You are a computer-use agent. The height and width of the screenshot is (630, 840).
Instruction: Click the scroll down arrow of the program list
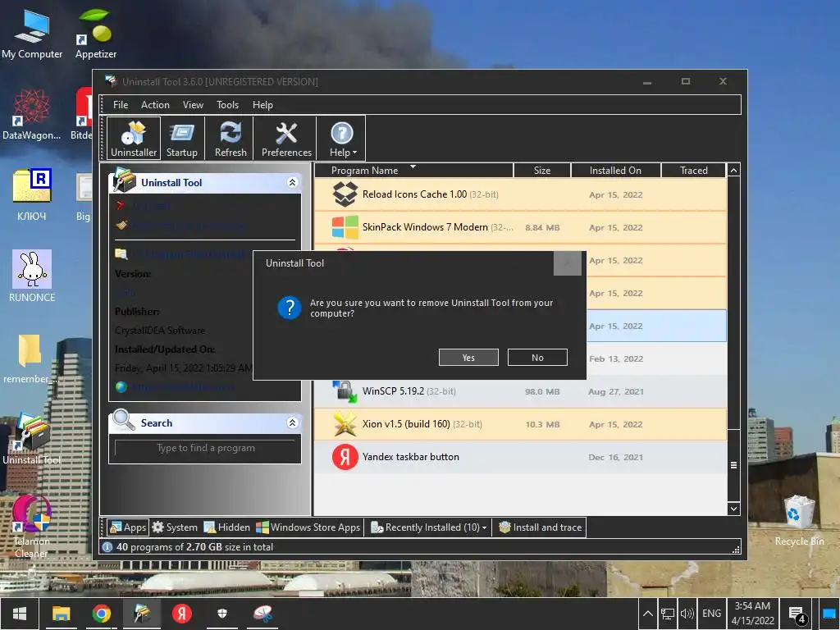[x=733, y=509]
